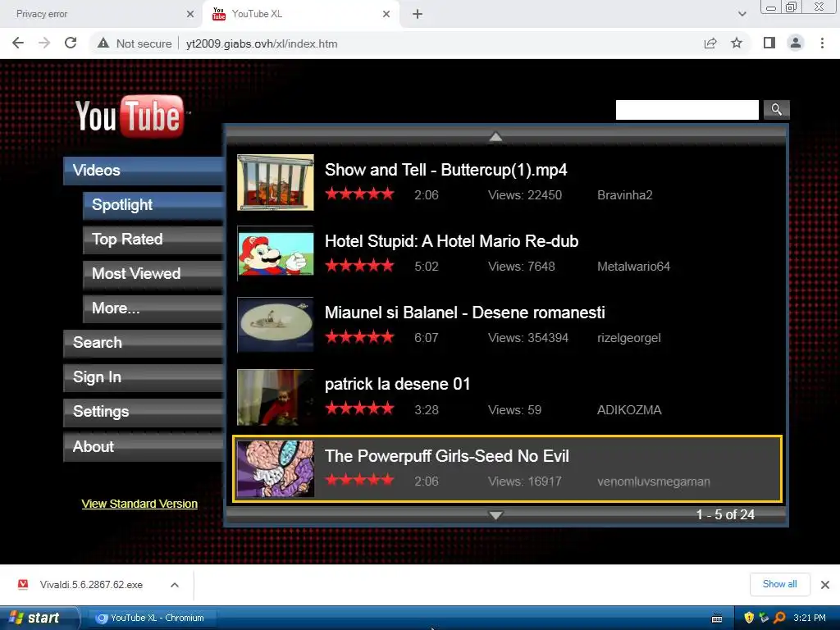Select Spotlight category

click(153, 205)
